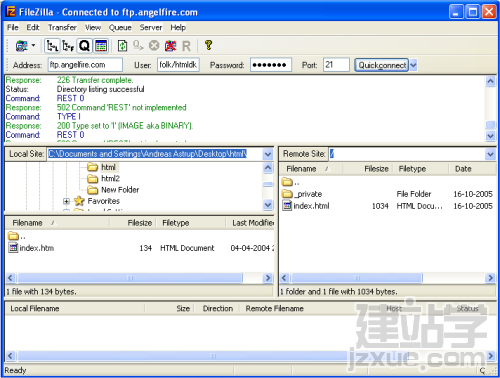500x378 pixels.
Task: Click the Reconnect R icon
Action: [x=186, y=46]
